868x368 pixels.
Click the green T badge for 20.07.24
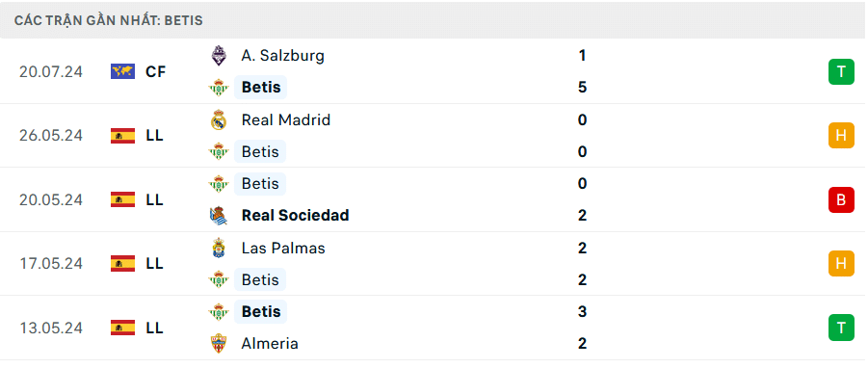841,71
